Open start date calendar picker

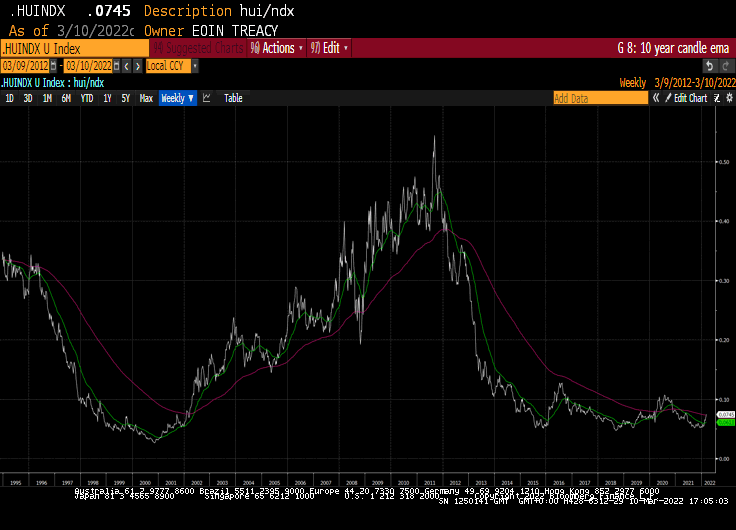pos(54,66)
